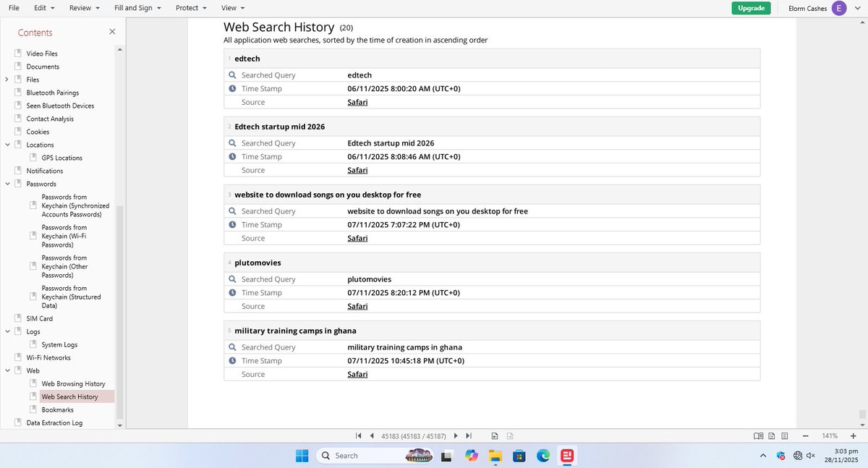
Task: Zoom in using the plus icon
Action: click(852, 435)
